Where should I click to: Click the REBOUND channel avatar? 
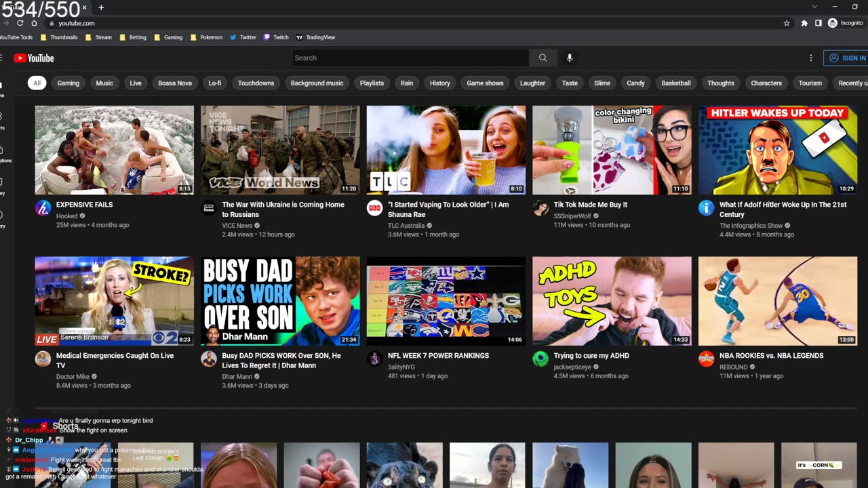click(707, 359)
